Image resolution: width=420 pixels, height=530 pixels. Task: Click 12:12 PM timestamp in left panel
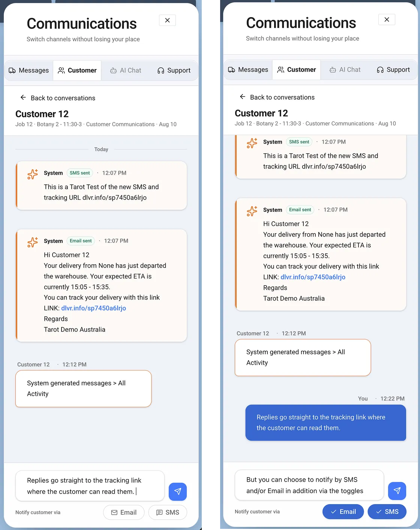[x=74, y=364]
